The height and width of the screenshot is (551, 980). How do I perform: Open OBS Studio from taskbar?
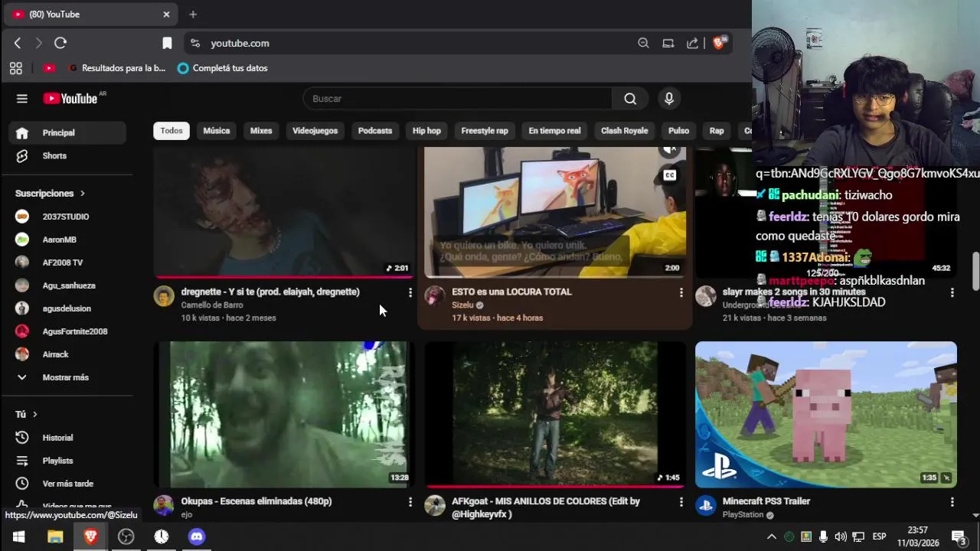[126, 536]
